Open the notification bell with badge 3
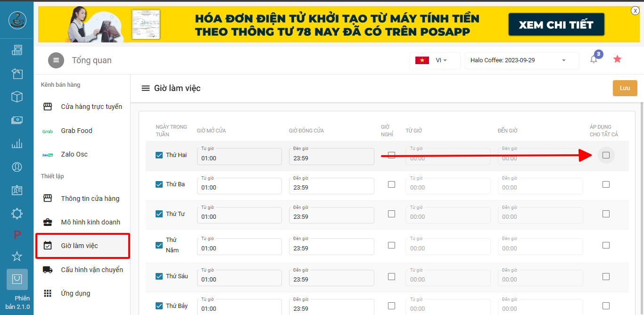This screenshot has width=644, height=315. (x=594, y=59)
